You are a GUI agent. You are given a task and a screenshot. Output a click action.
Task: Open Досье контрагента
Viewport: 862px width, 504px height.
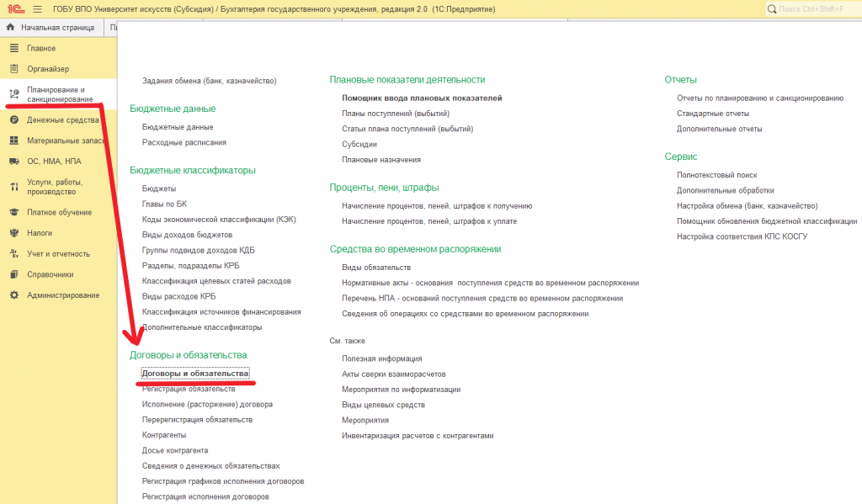175,450
